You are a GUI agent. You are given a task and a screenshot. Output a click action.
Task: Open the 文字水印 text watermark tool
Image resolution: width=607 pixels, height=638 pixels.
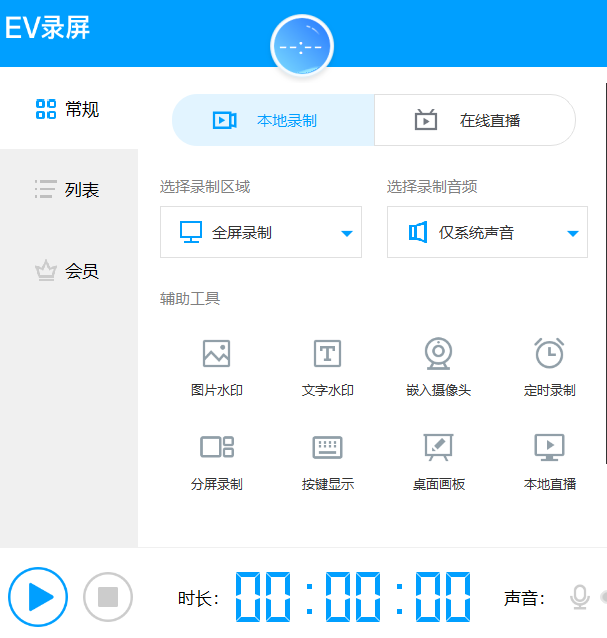[328, 368]
